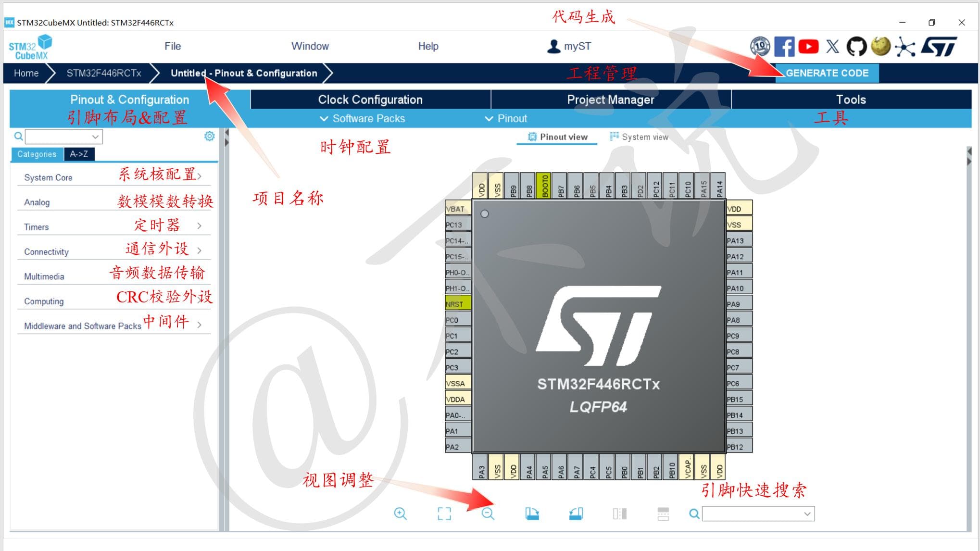
Task: Click the zoom out magnifier icon
Action: click(488, 513)
